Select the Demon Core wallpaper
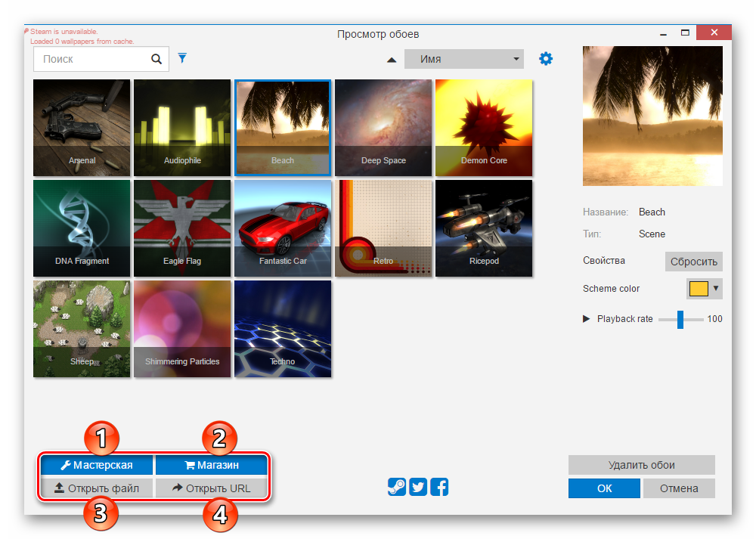 pos(484,128)
